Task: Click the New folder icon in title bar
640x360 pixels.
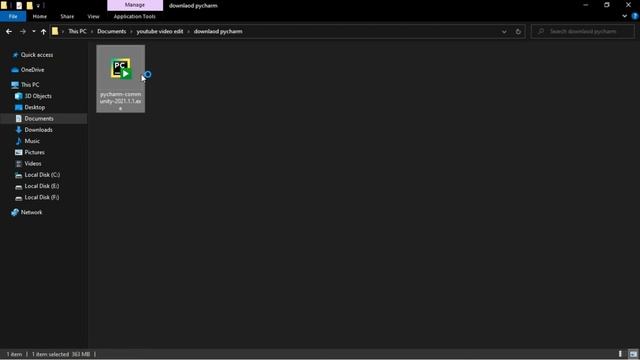Action: point(29,5)
